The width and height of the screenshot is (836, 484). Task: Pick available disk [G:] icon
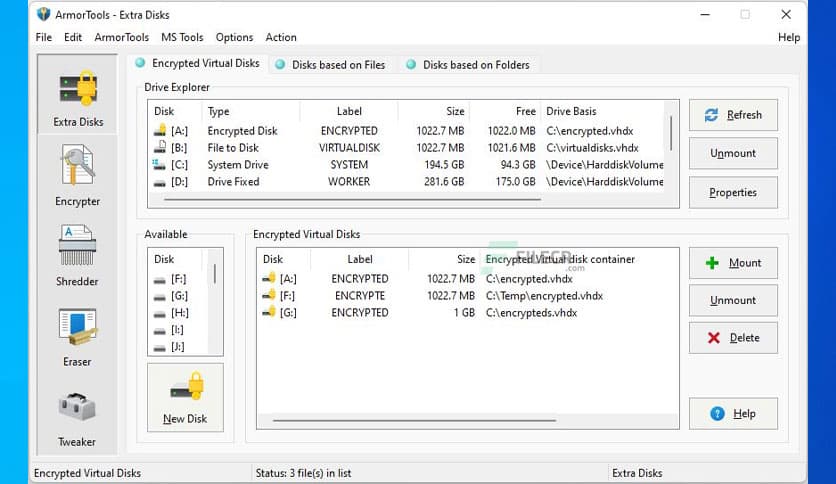[160, 296]
